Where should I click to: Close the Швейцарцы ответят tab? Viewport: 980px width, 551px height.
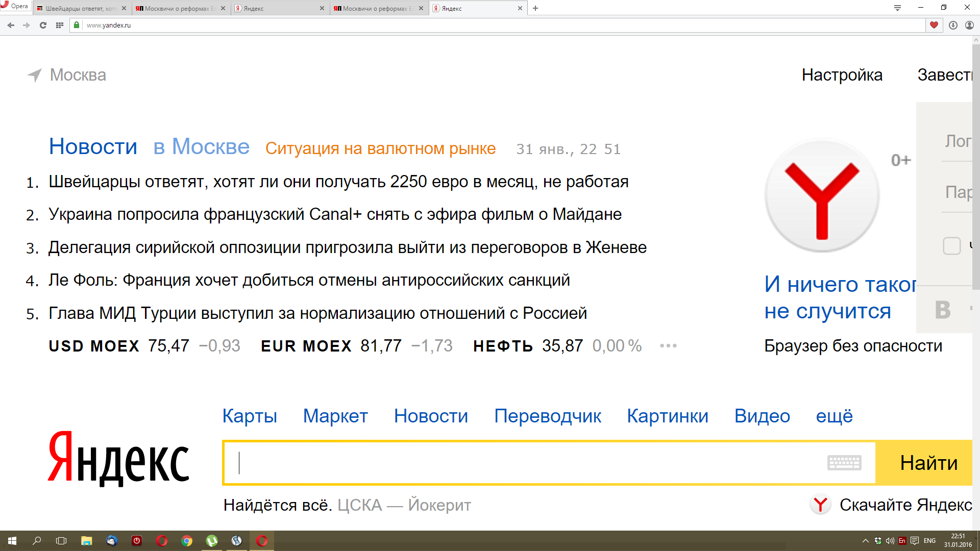[x=124, y=8]
